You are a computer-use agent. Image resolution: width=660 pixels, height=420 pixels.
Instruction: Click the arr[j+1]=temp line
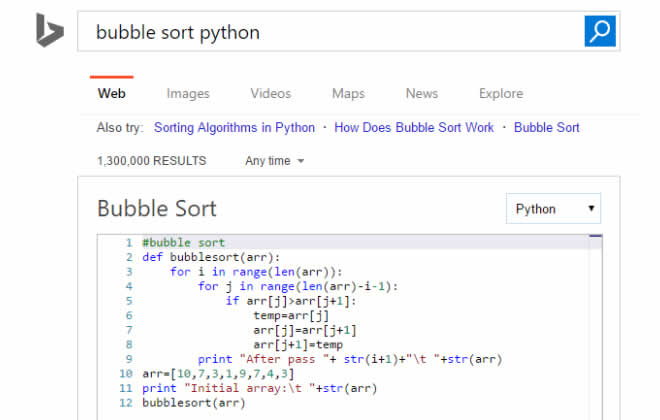point(298,345)
